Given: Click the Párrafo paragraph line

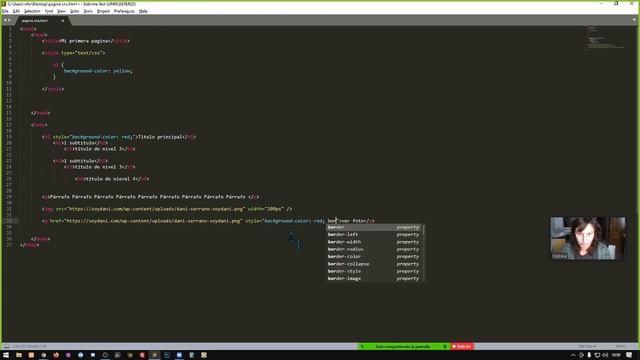Looking at the screenshot, I should coord(151,197).
